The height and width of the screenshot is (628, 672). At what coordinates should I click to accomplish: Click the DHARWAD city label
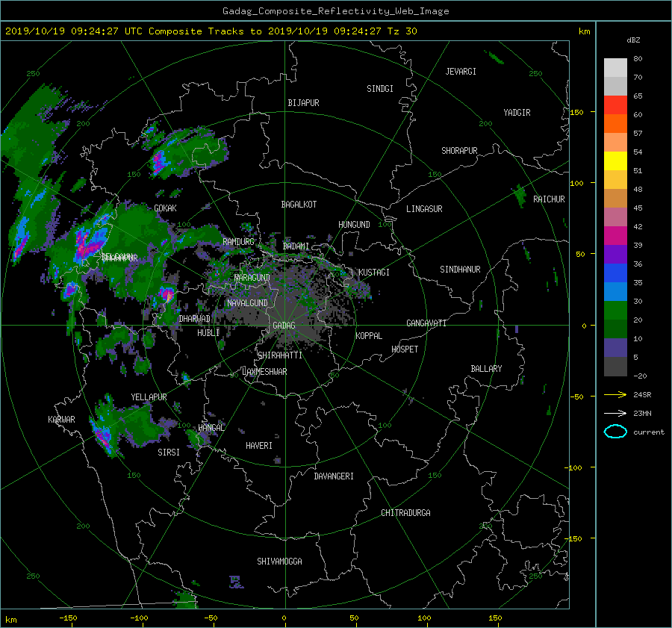click(194, 319)
